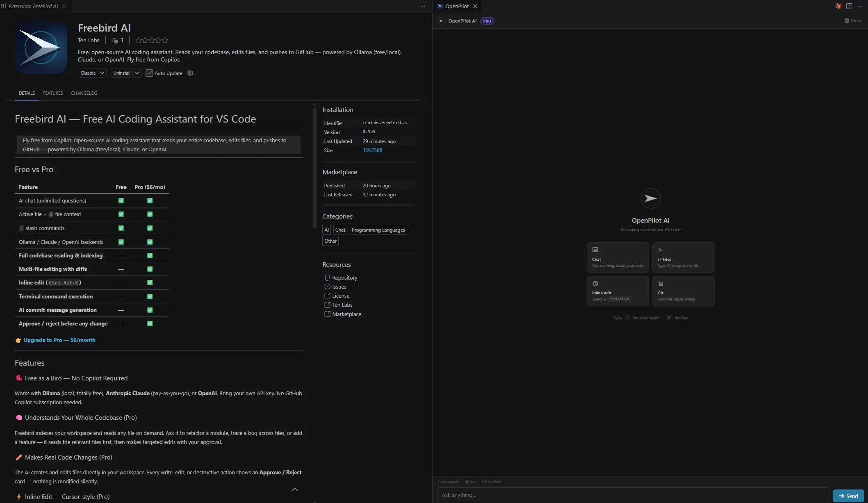Click the Freebird AI extension logo
868x503 pixels.
[x=41, y=48]
